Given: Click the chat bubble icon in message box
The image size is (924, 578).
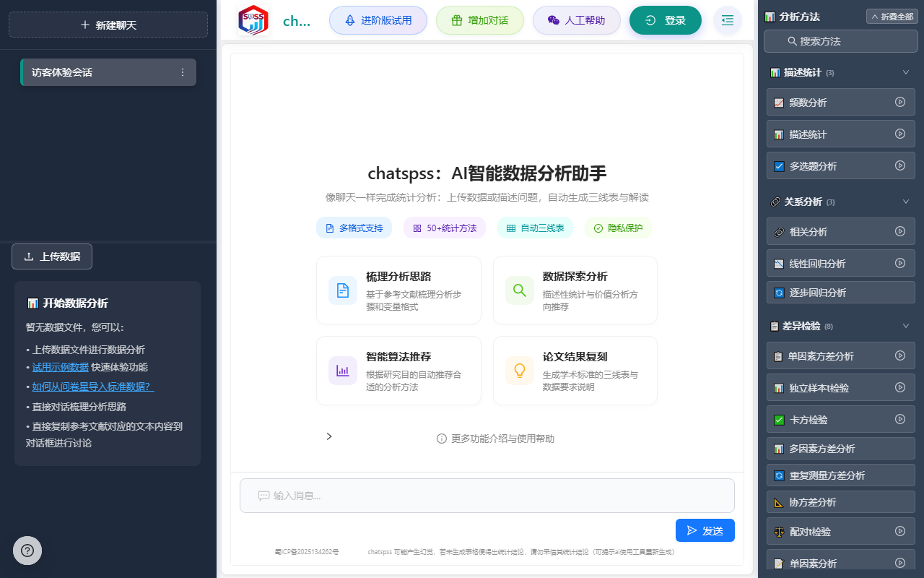Looking at the screenshot, I should pos(263,496).
